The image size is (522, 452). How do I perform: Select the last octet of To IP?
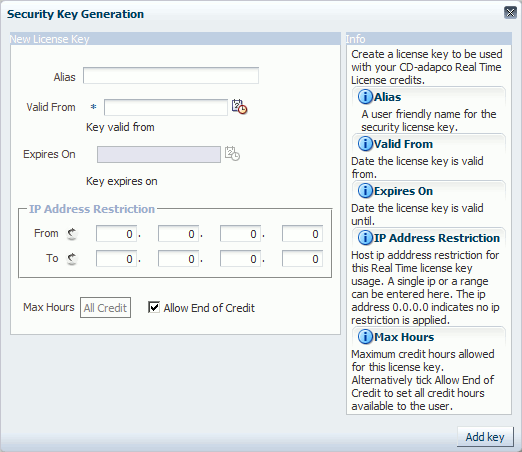302,259
